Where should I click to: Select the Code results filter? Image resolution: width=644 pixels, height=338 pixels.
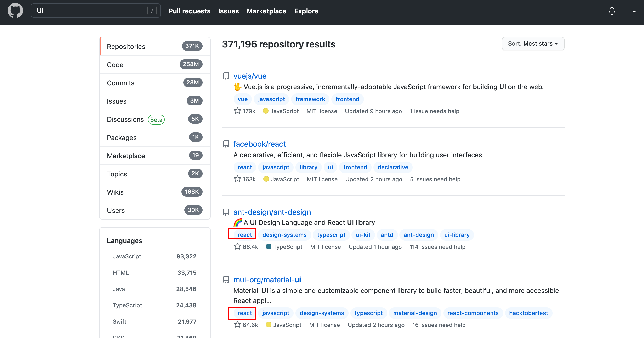[x=155, y=64]
